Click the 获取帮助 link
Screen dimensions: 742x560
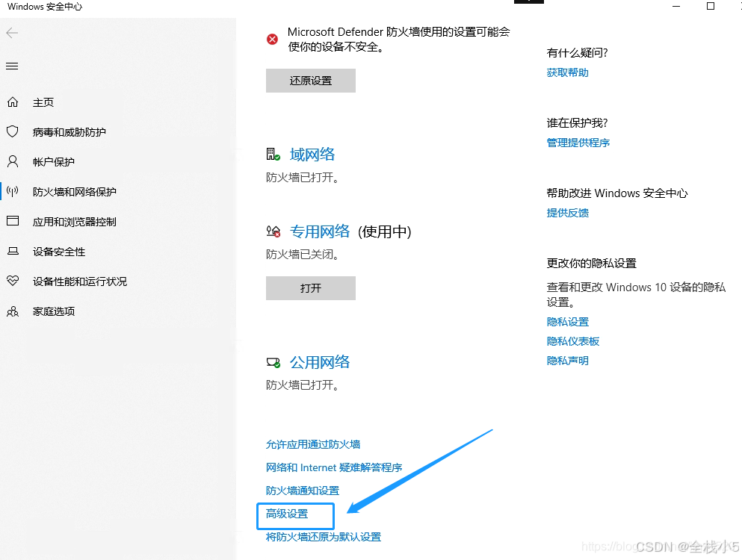pyautogui.click(x=567, y=72)
